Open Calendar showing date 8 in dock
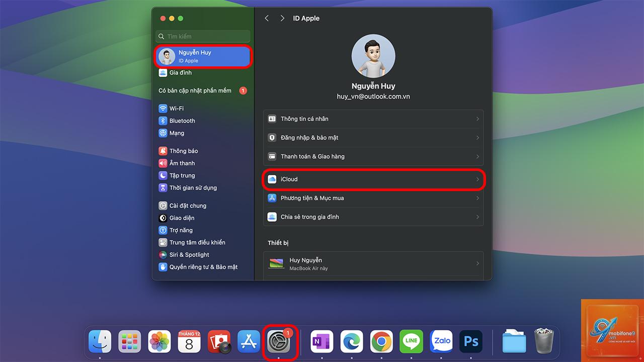Screen dimensions: 644x362 coord(189,342)
